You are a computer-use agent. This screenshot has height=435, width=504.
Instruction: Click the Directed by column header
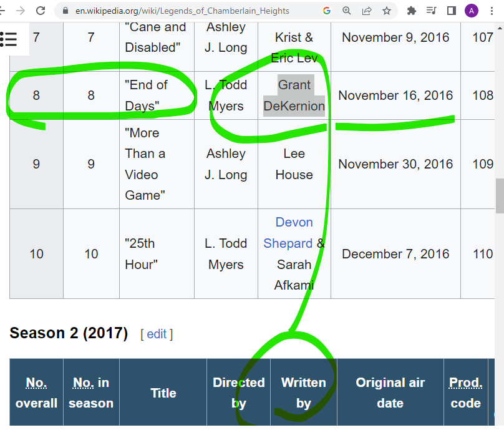coord(238,393)
